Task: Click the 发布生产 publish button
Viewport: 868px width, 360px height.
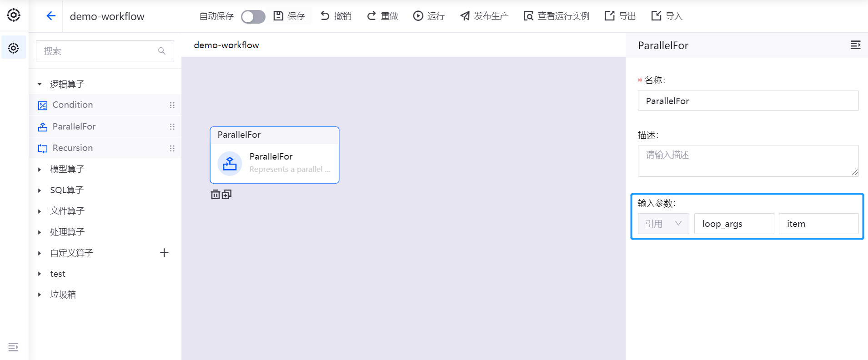Action: pyautogui.click(x=484, y=16)
